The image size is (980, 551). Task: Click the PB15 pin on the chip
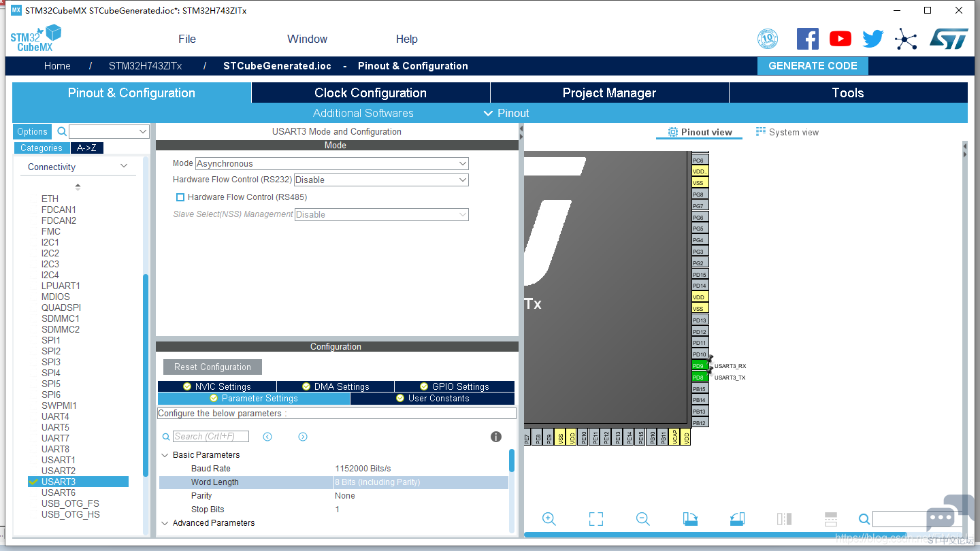700,389
